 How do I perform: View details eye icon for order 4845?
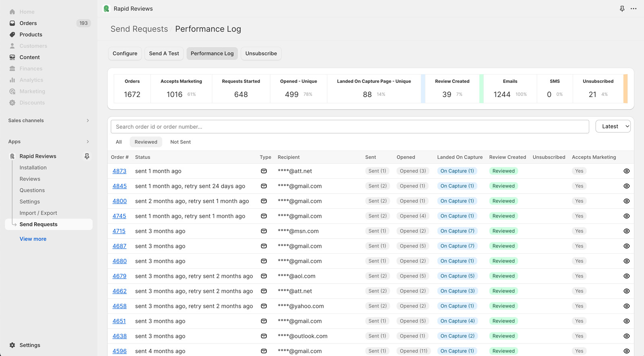coord(626,186)
